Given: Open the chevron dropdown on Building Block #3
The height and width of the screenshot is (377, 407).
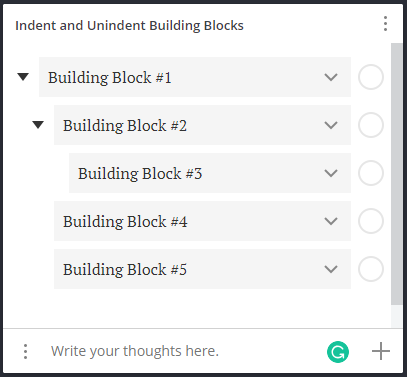Looking at the screenshot, I should coord(331,173).
